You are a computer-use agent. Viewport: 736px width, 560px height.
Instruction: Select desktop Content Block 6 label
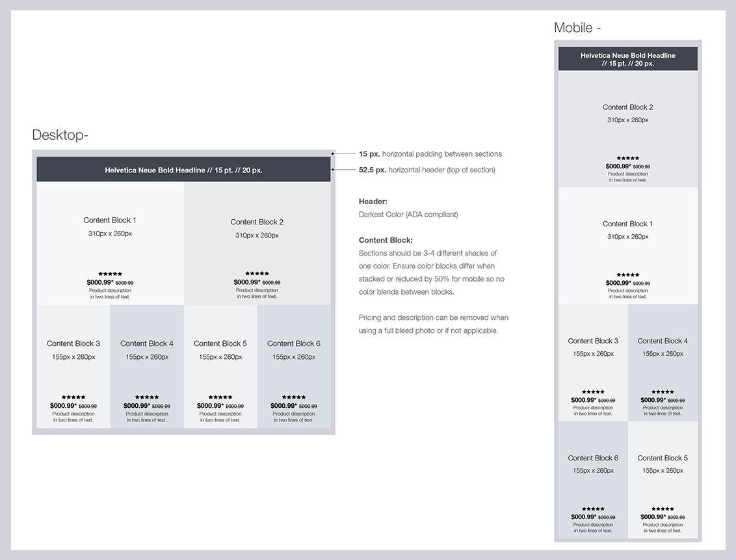[294, 343]
